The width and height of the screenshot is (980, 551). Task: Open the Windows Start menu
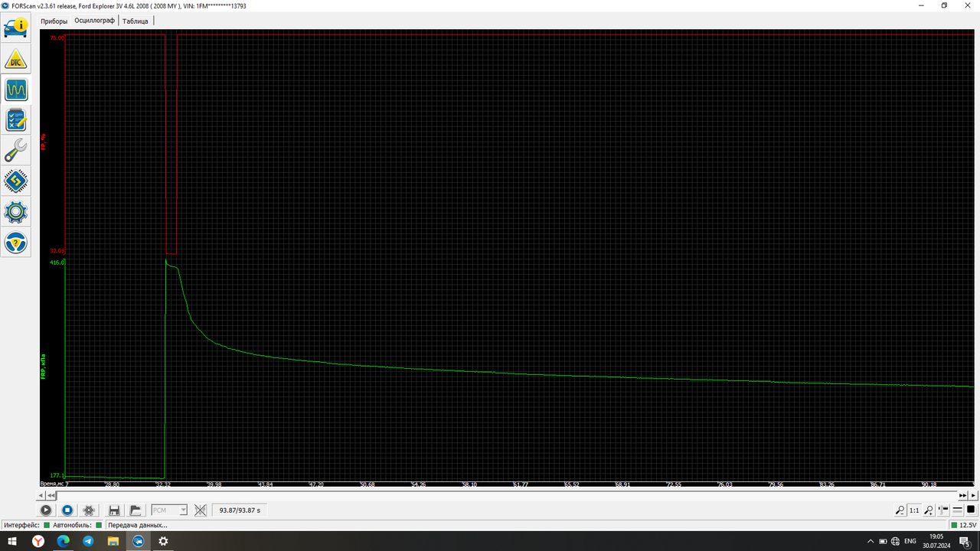click(11, 541)
